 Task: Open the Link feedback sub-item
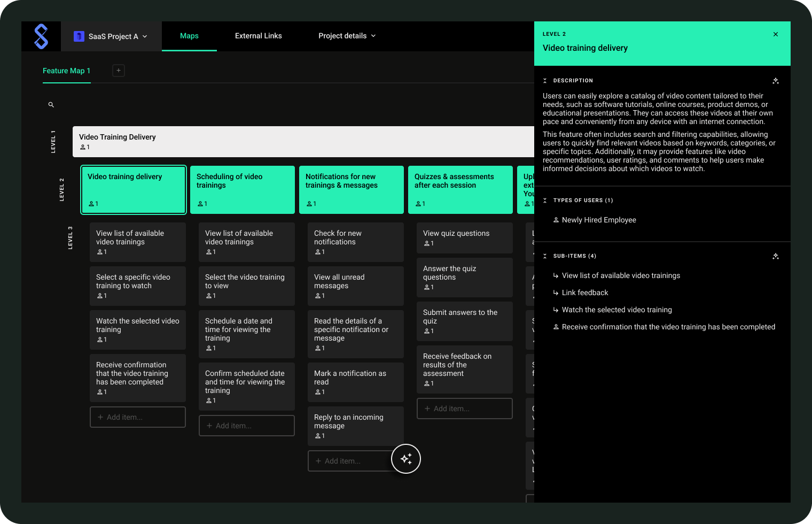[585, 292]
